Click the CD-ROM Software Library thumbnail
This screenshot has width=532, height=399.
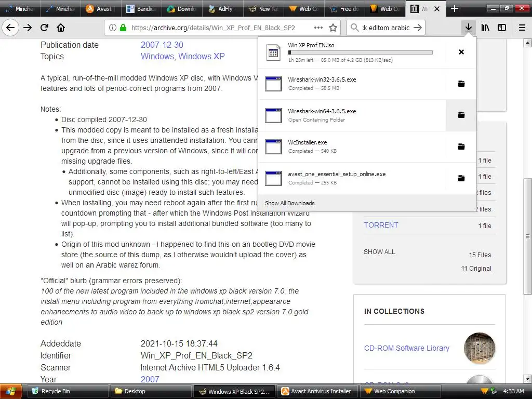pos(480,348)
